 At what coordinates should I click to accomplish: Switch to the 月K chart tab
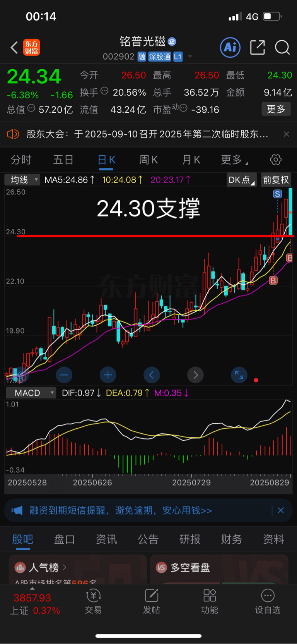(x=191, y=160)
